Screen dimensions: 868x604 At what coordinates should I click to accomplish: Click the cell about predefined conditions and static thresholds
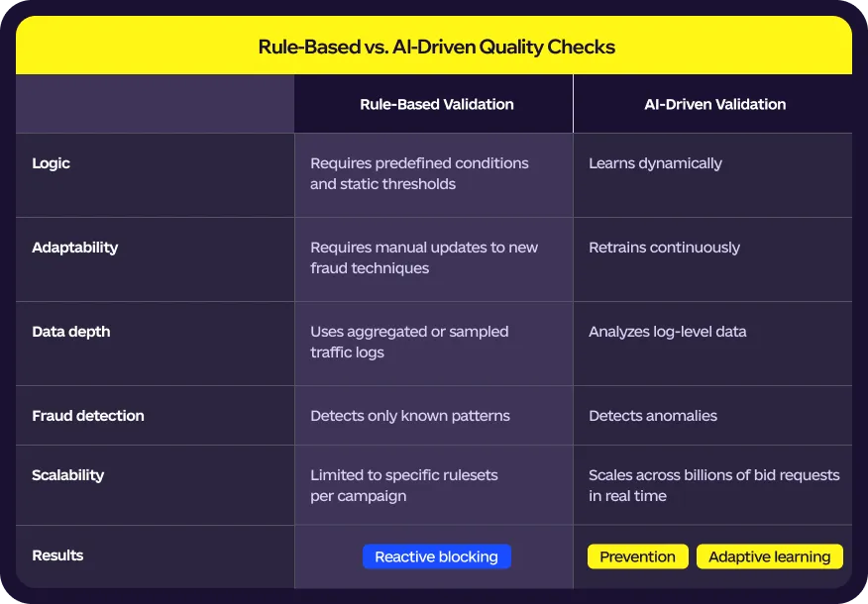click(419, 174)
